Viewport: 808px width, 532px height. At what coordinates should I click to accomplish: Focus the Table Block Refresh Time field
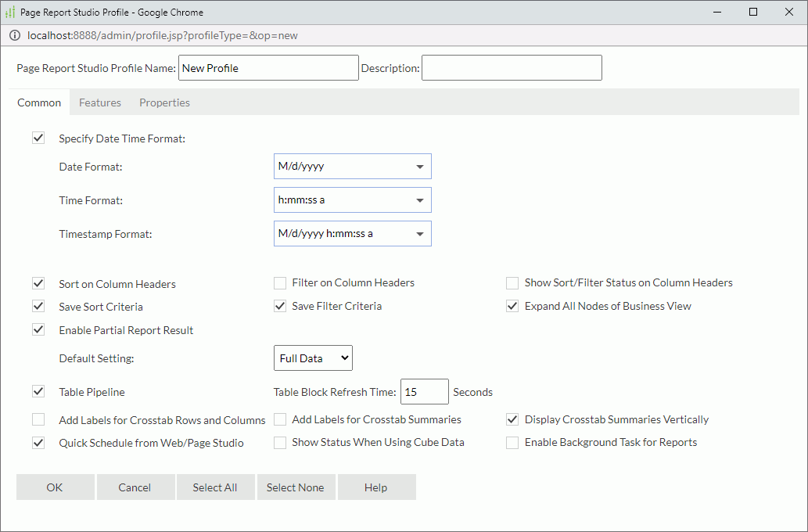pos(423,392)
